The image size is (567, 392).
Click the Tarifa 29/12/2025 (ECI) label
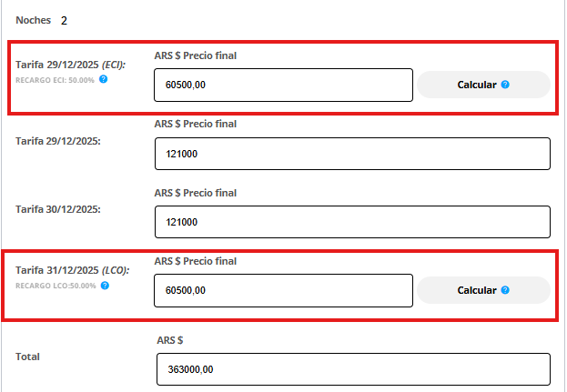tap(70, 65)
